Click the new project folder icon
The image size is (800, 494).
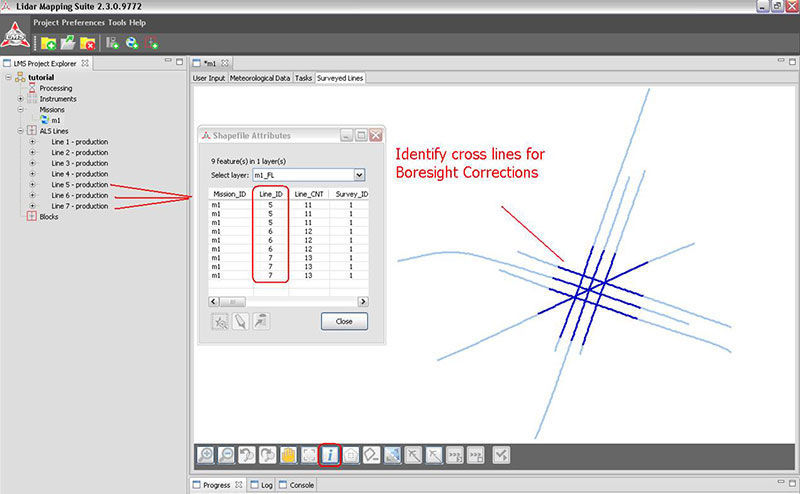pyautogui.click(x=48, y=43)
